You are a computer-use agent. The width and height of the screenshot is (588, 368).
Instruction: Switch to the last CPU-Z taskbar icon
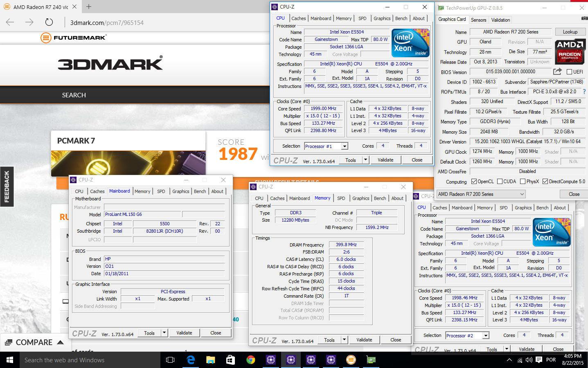click(331, 360)
